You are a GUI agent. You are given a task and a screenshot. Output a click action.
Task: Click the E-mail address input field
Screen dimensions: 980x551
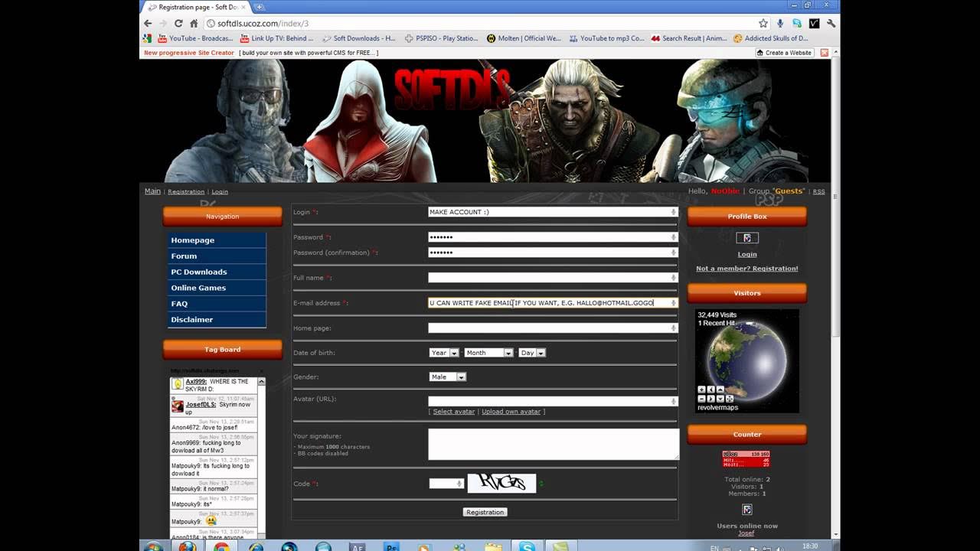pyautogui.click(x=553, y=303)
